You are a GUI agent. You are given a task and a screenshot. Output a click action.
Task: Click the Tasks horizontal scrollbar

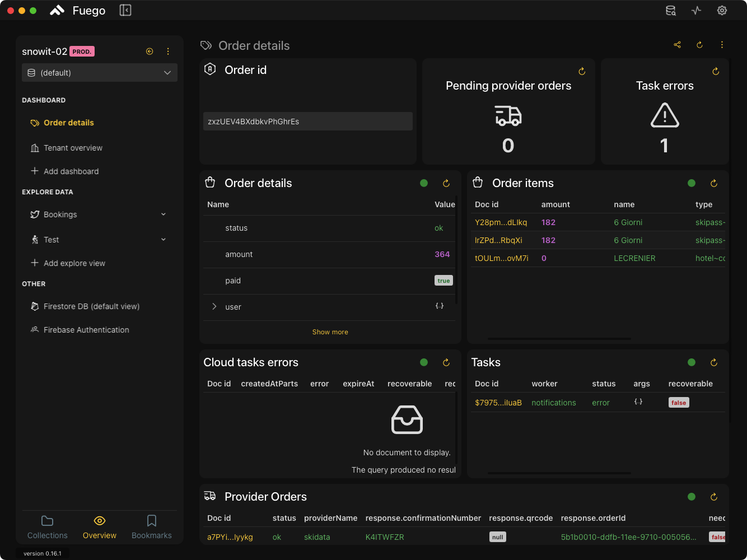click(559, 473)
